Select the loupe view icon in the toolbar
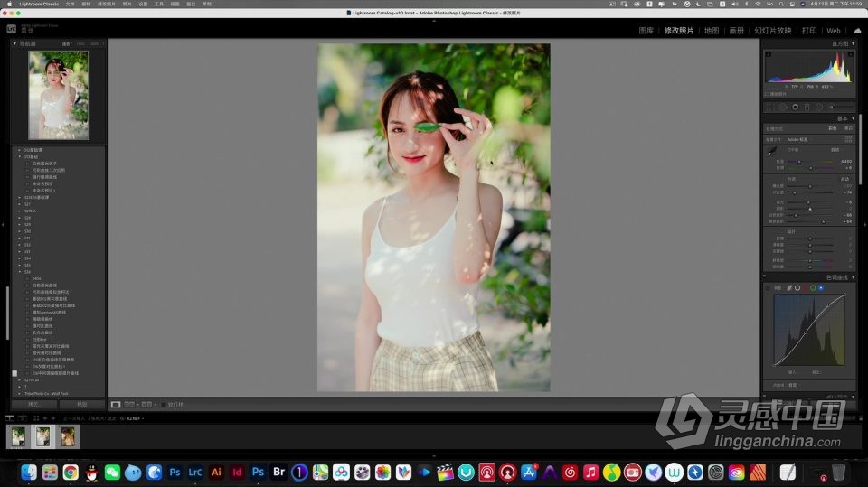The height and width of the screenshot is (487, 868). pyautogui.click(x=116, y=405)
